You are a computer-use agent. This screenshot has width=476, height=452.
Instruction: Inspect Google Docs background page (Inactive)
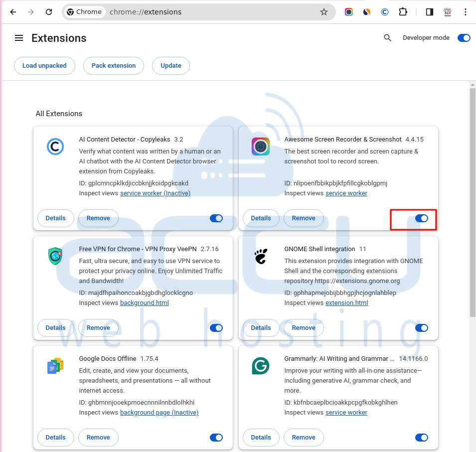pos(159,412)
